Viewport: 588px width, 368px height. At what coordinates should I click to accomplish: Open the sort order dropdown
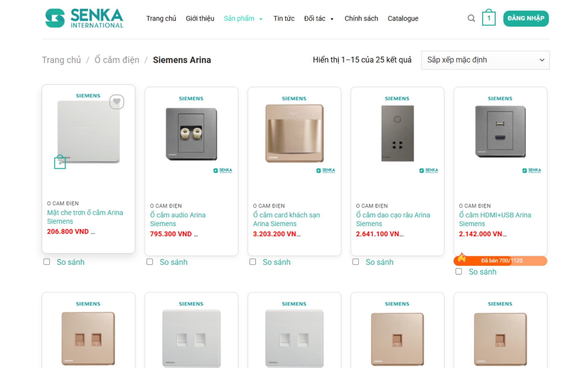(x=485, y=60)
